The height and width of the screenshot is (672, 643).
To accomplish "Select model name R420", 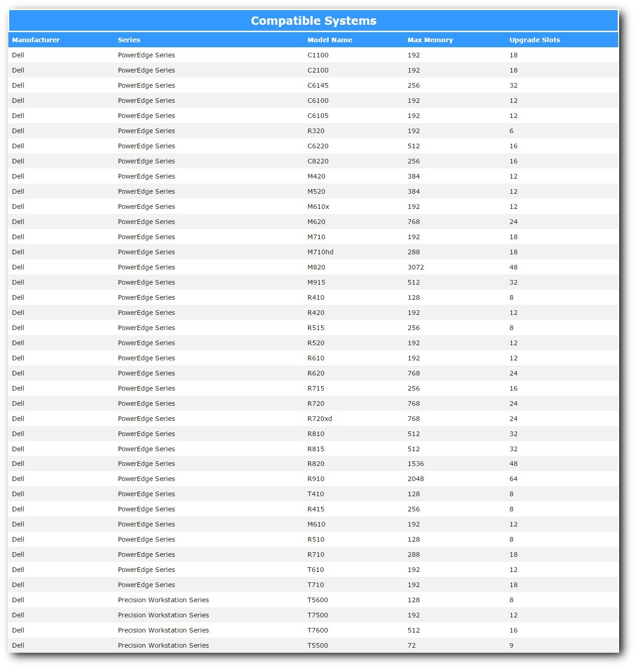I will click(x=316, y=313).
